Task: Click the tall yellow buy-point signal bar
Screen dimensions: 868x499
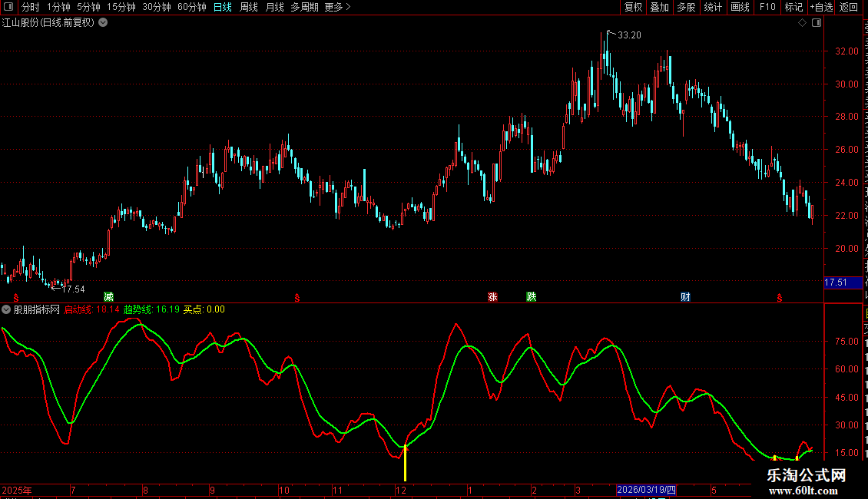Action: pos(406,463)
